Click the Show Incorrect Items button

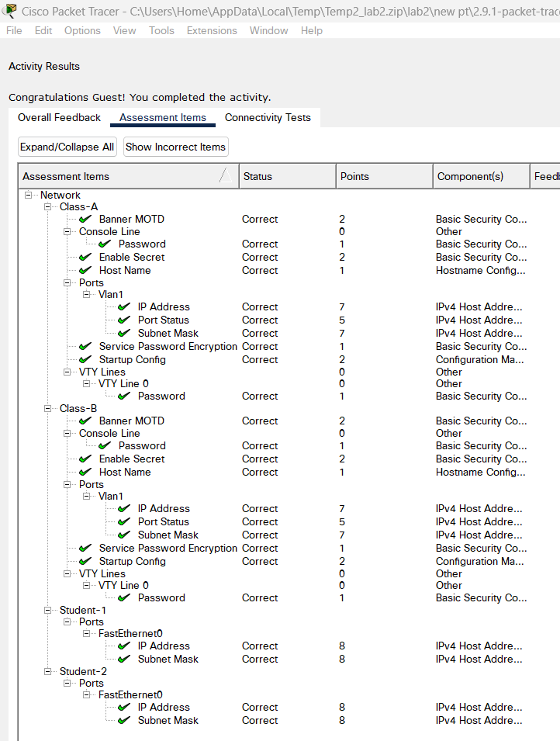(x=176, y=147)
